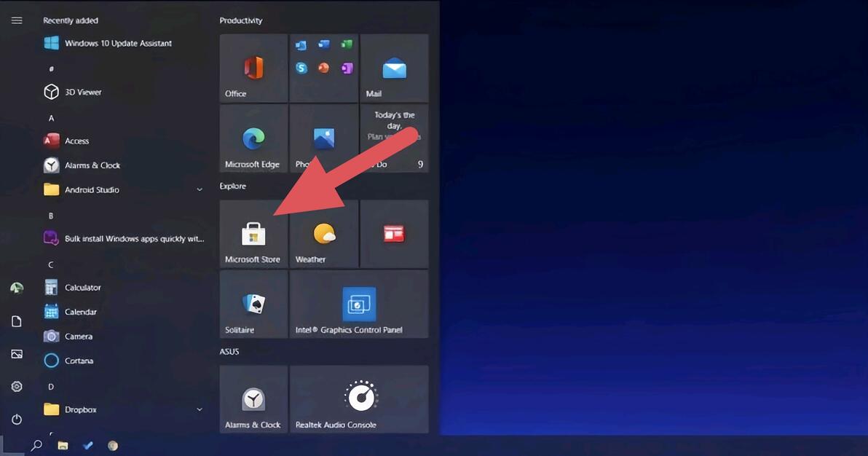This screenshot has height=456, width=868.
Task: Open Documents from Start sidebar
Action: (x=17, y=321)
